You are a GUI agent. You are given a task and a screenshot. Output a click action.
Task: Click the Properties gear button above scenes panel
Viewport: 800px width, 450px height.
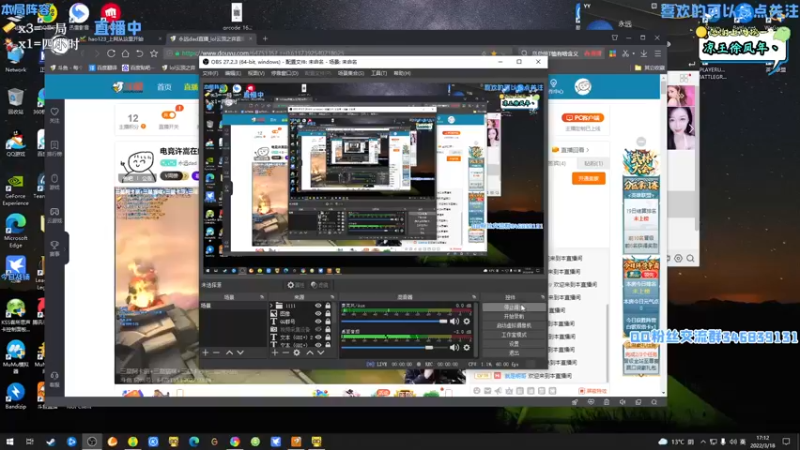coord(295,285)
